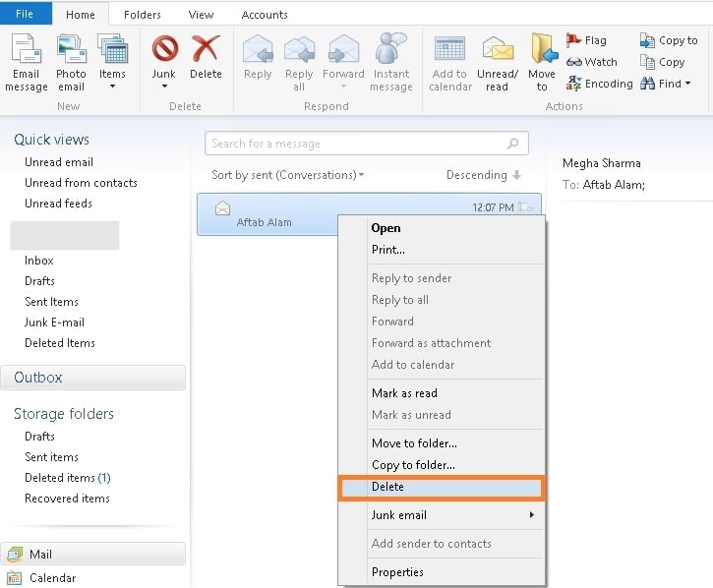Open the Junk E-mail folder
Screen dimensions: 713x588
pos(54,322)
